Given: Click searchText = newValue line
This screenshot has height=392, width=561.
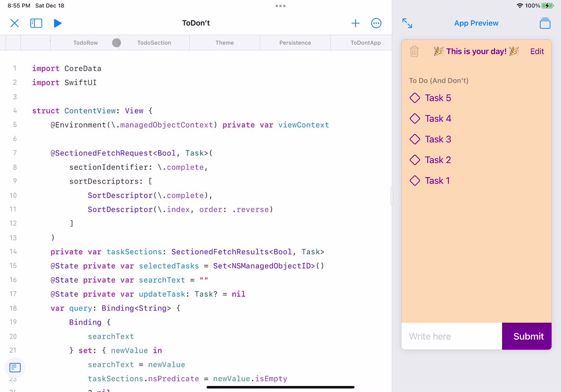Looking at the screenshot, I should click(x=136, y=364).
